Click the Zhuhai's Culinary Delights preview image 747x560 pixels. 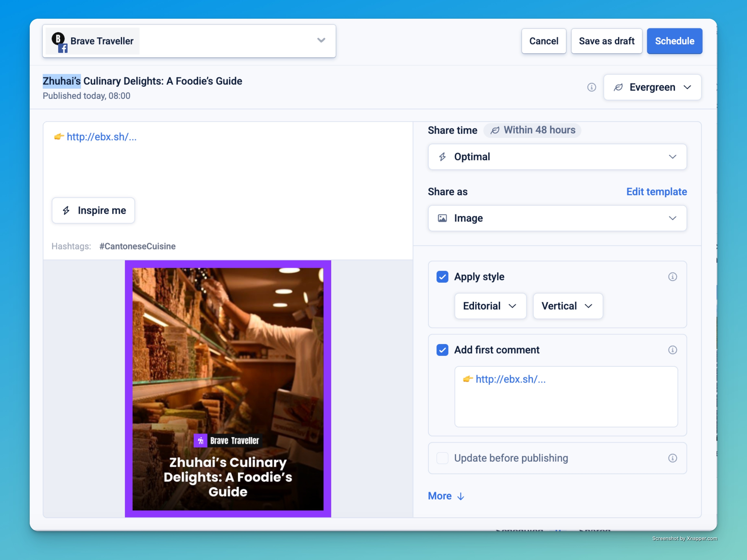(228, 388)
